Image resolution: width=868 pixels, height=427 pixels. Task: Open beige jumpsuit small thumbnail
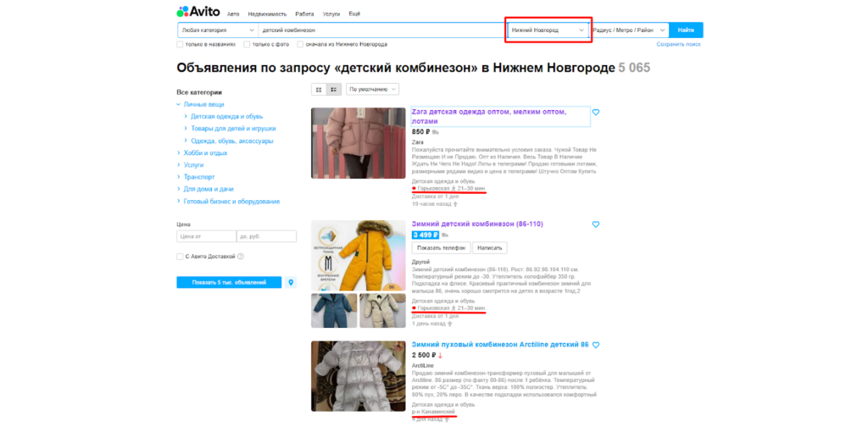[x=382, y=310]
